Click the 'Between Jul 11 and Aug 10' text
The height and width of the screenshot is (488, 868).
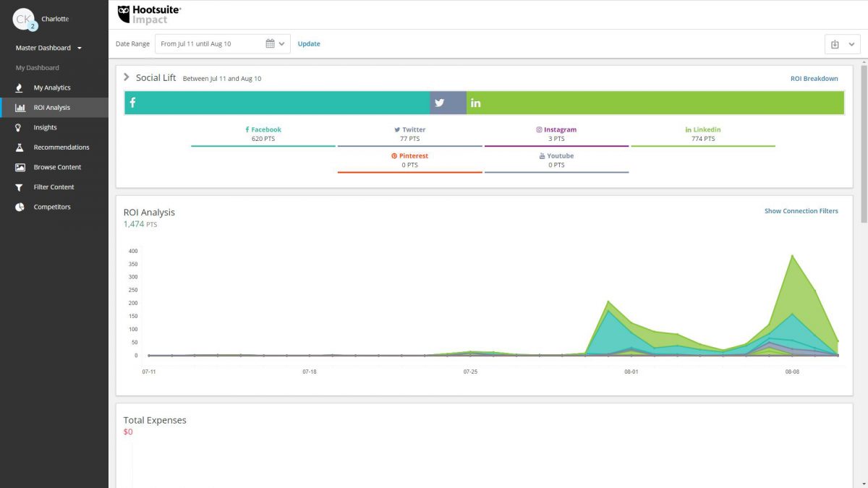[x=222, y=79]
